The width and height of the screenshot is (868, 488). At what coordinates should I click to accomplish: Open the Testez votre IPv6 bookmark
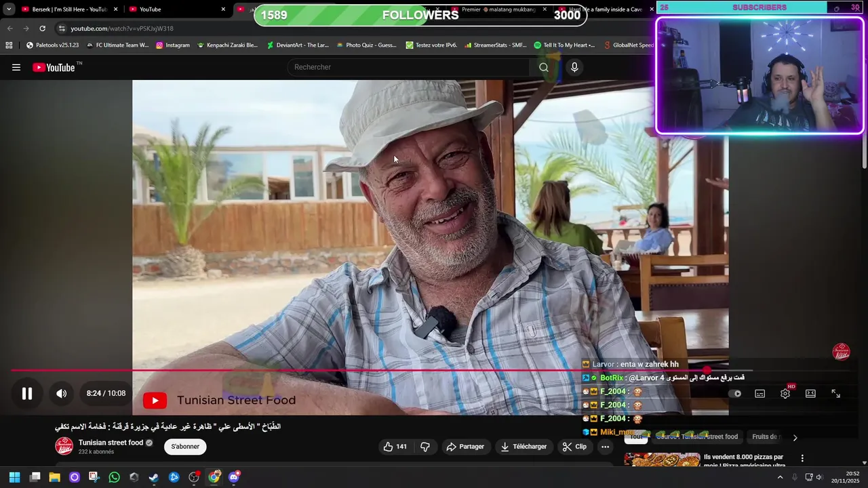pyautogui.click(x=432, y=45)
